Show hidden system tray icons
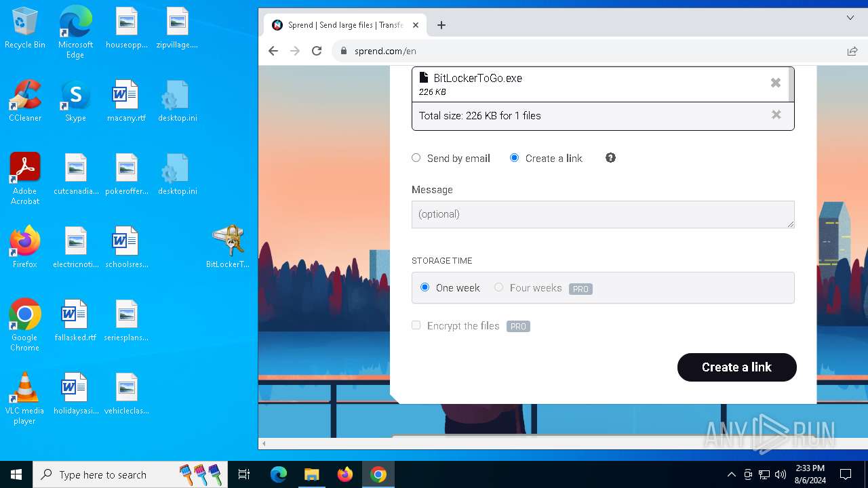Screen dimensions: 868x488 click(731, 474)
